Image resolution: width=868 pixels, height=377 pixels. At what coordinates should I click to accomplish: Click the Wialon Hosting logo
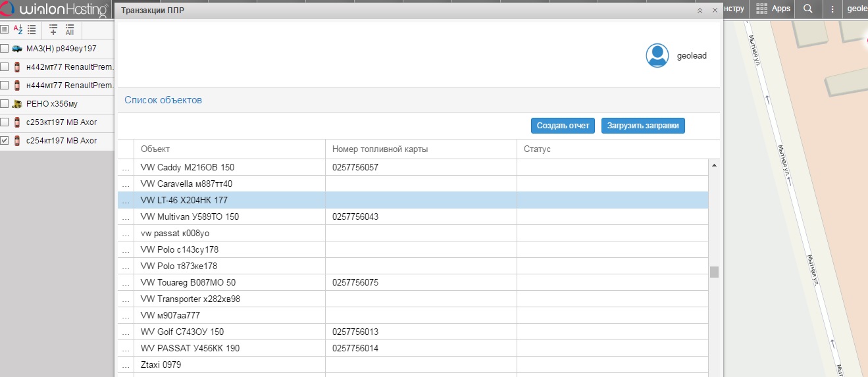pyautogui.click(x=57, y=10)
